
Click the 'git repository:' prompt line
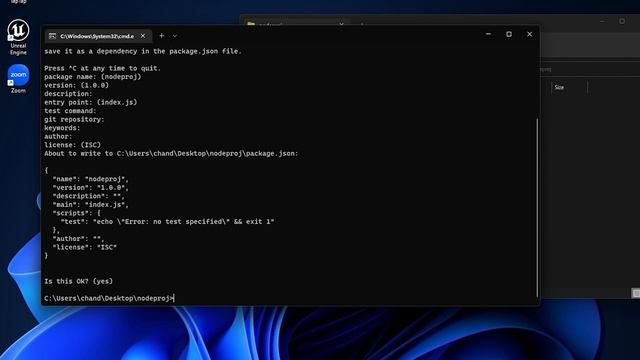pos(74,119)
